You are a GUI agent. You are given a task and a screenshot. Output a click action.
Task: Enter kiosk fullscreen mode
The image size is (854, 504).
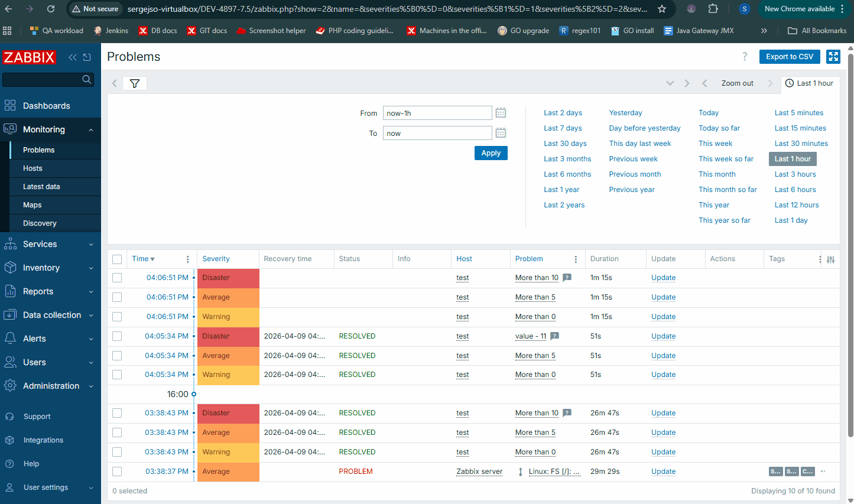(833, 57)
